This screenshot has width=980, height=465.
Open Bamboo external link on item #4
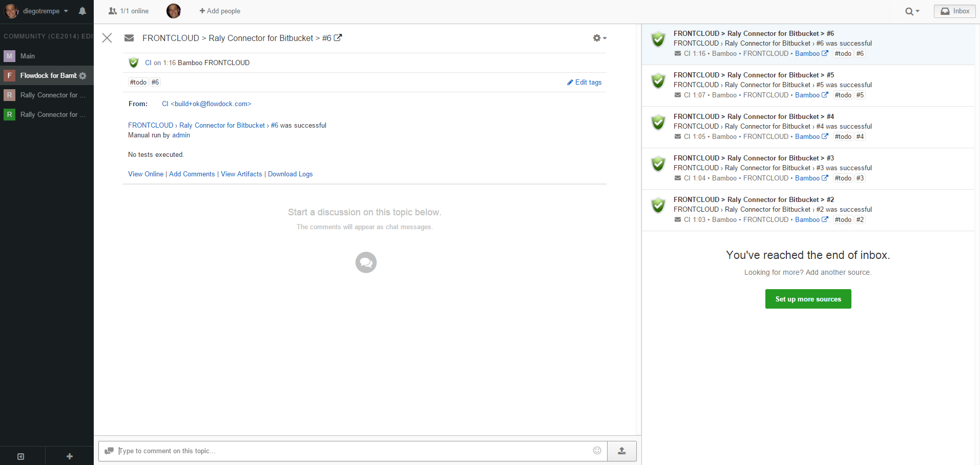pyautogui.click(x=811, y=136)
